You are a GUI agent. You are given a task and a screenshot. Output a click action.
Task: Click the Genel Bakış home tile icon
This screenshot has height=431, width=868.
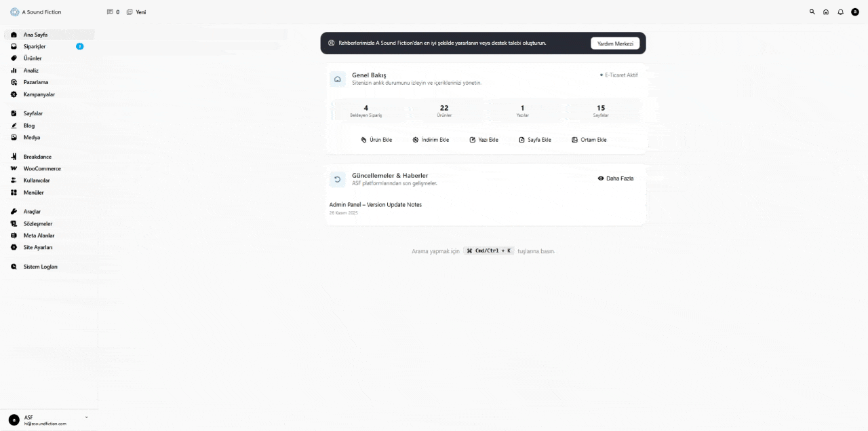click(338, 79)
